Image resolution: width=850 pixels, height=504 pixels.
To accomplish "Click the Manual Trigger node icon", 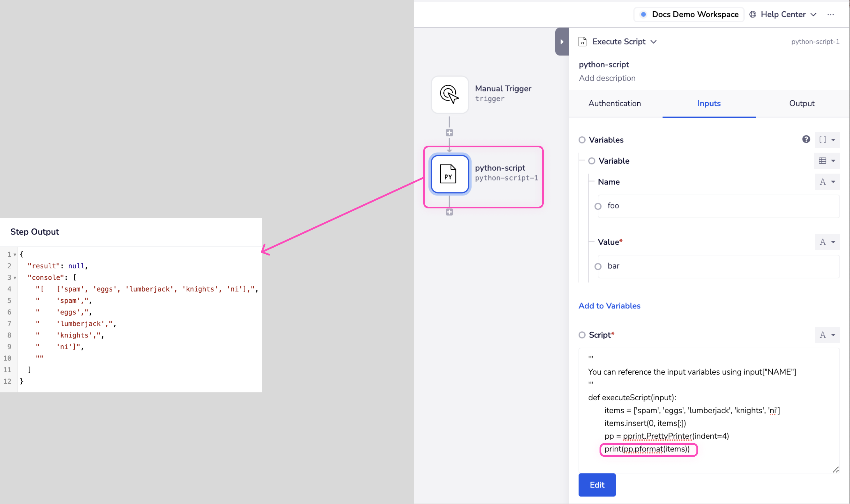I will pyautogui.click(x=449, y=94).
